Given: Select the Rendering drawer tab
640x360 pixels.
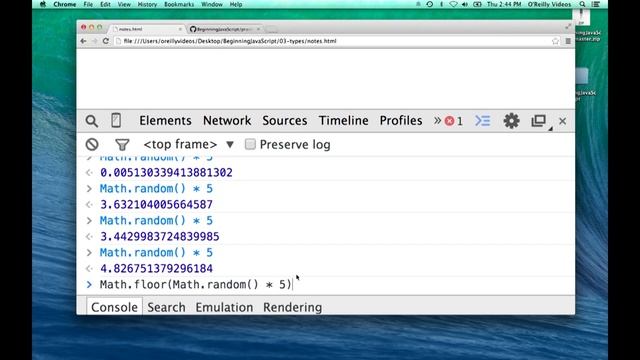Looking at the screenshot, I should (292, 307).
